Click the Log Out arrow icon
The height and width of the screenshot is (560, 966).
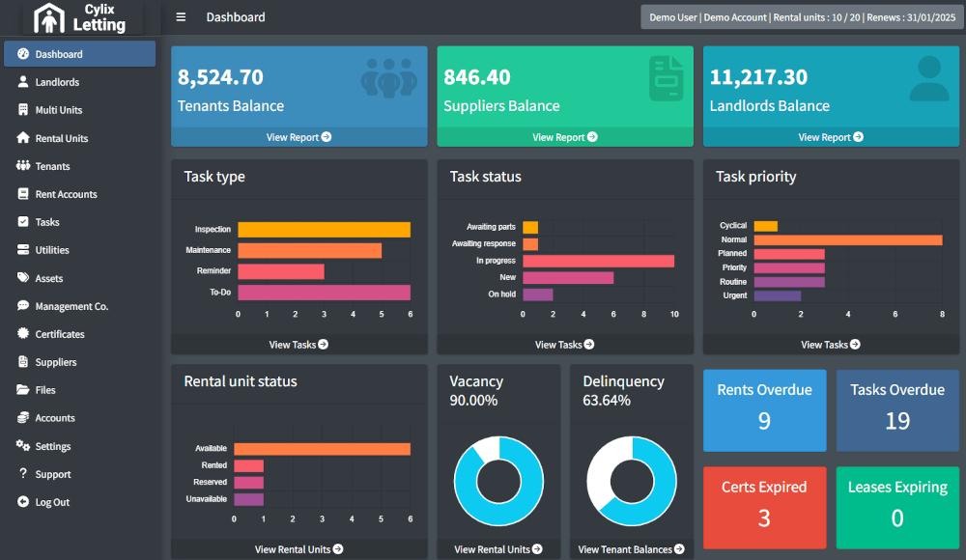click(23, 501)
